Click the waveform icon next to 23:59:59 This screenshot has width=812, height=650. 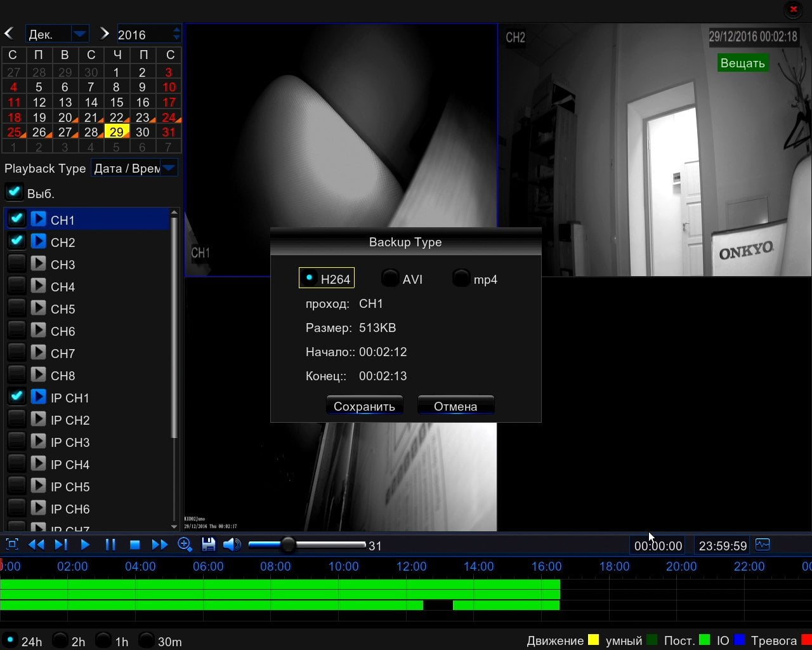click(x=763, y=545)
